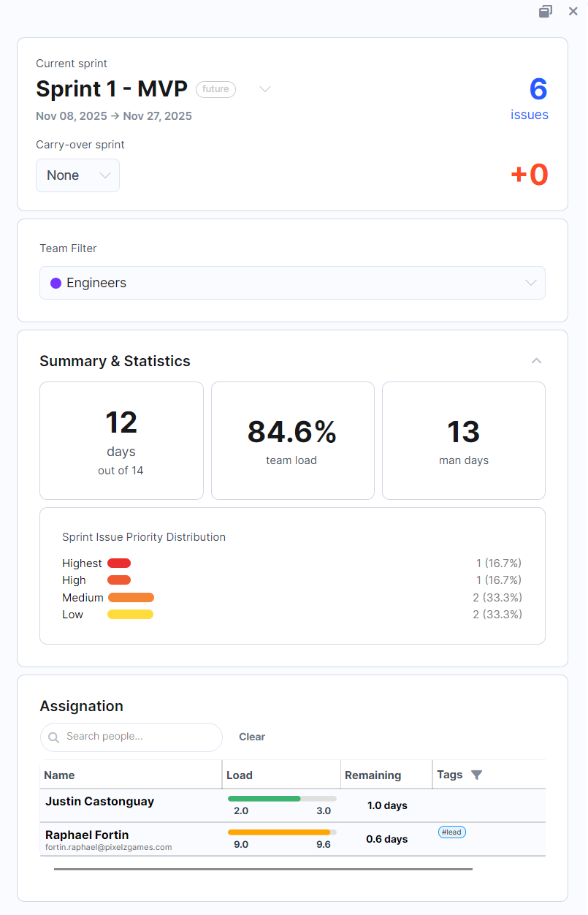Click the horizontal scrollbar under the table
588x915 pixels.
263,869
